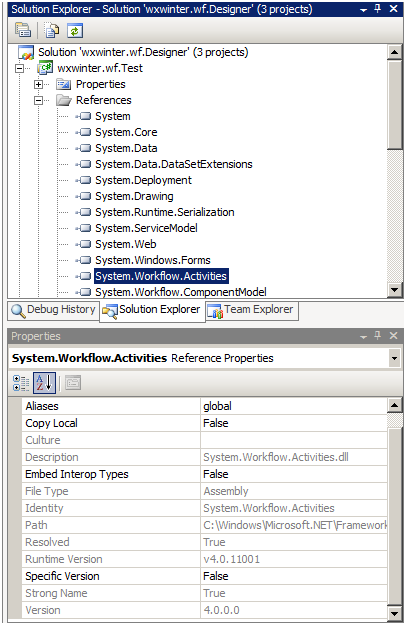Click the Show All Files toolbar icon

point(52,30)
